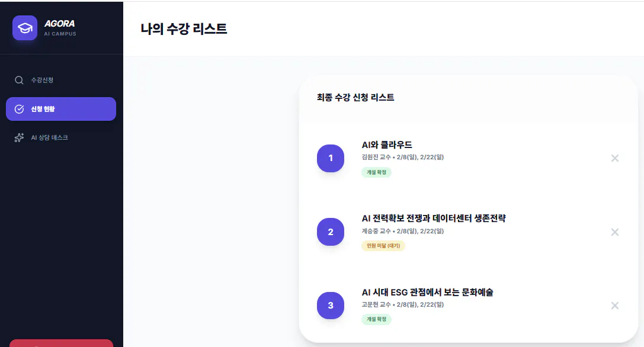Click the 인원 미달 (대기) status badge
Screen dimensions: 644x347
pos(383,246)
